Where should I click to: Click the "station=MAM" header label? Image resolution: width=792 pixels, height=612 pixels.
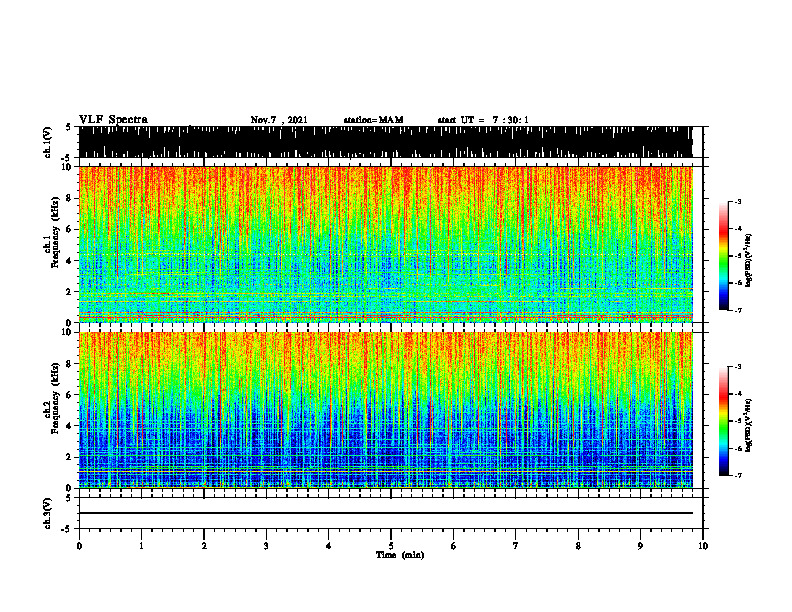pos(373,120)
